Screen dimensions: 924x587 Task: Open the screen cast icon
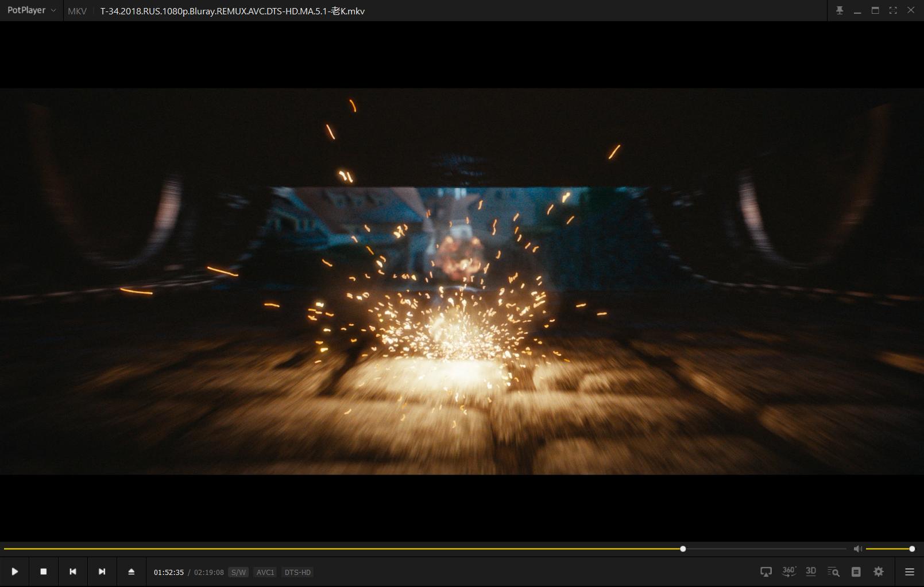click(x=766, y=572)
